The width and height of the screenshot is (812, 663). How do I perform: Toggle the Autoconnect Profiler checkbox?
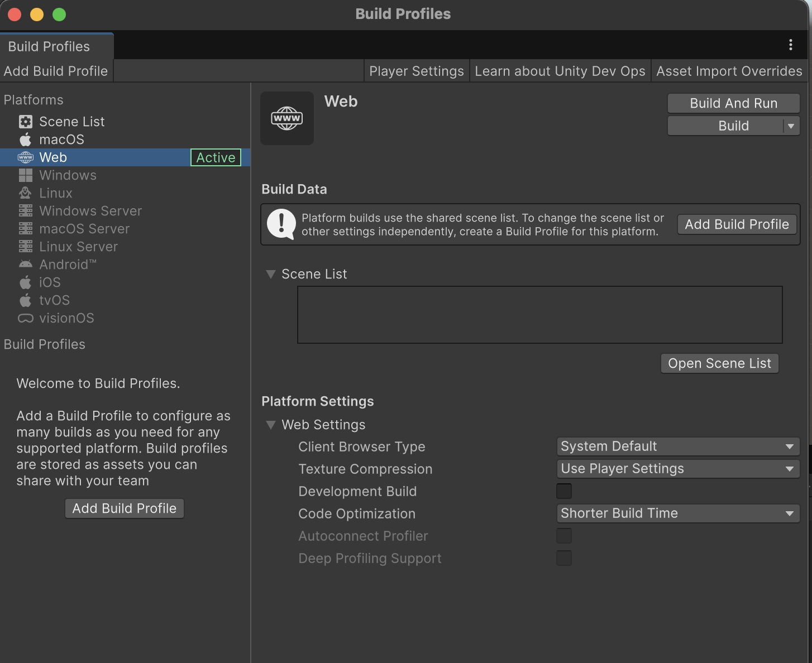pyautogui.click(x=564, y=536)
